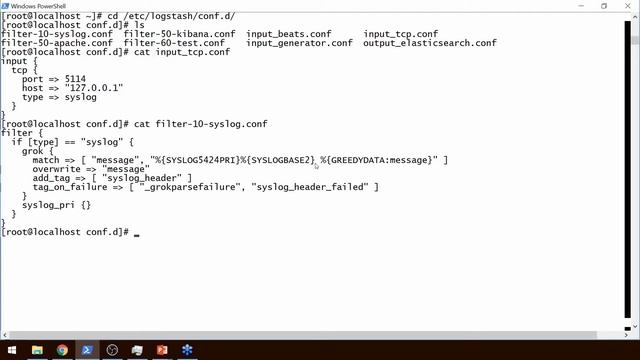
Task: Open File Explorer from the taskbar
Action: click(x=37, y=350)
